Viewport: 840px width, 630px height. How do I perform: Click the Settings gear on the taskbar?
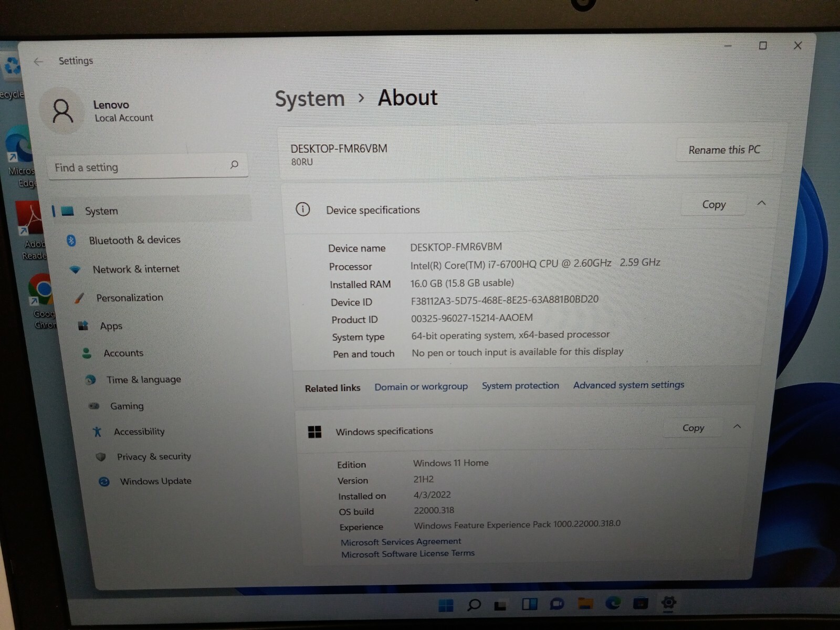coord(669,603)
